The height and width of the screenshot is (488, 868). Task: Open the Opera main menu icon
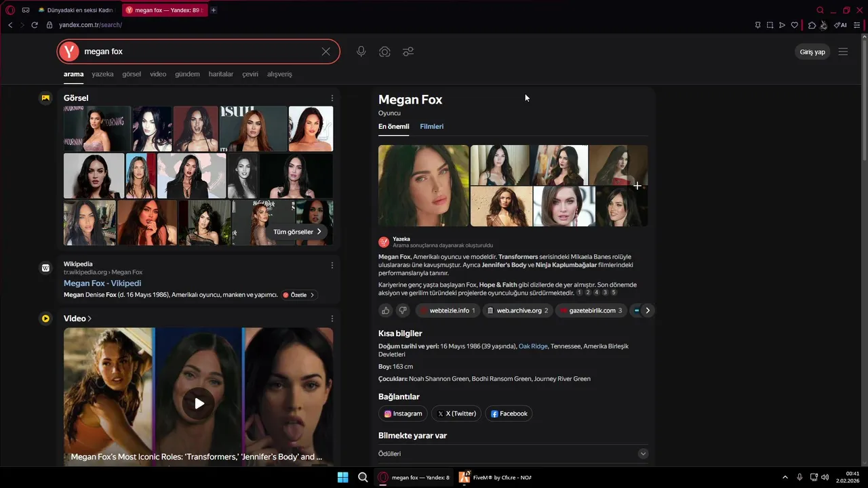[x=10, y=10]
